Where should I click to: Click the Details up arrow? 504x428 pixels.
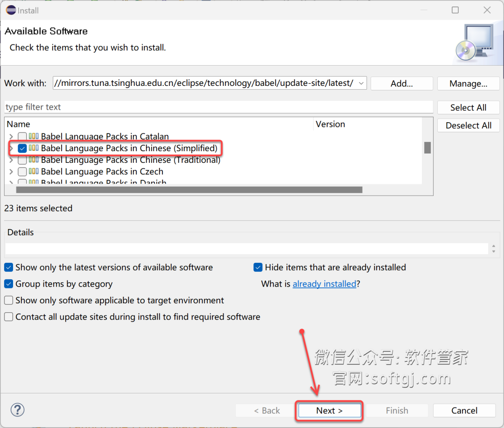coord(494,246)
